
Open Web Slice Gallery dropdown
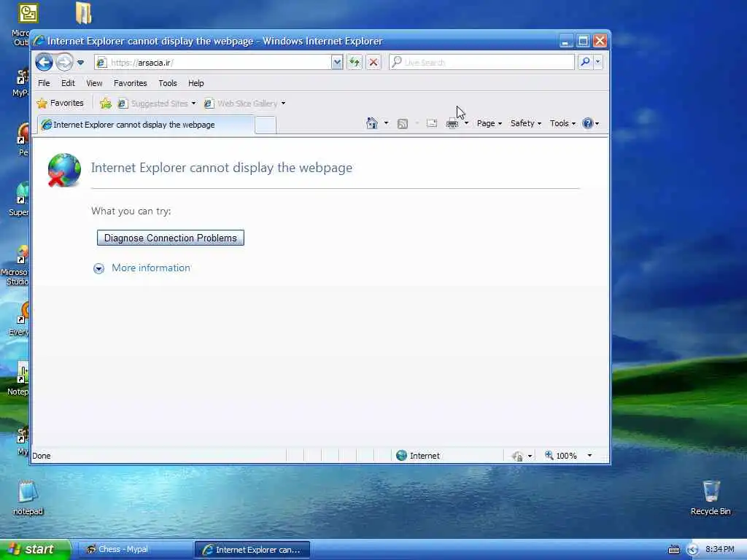pos(245,104)
